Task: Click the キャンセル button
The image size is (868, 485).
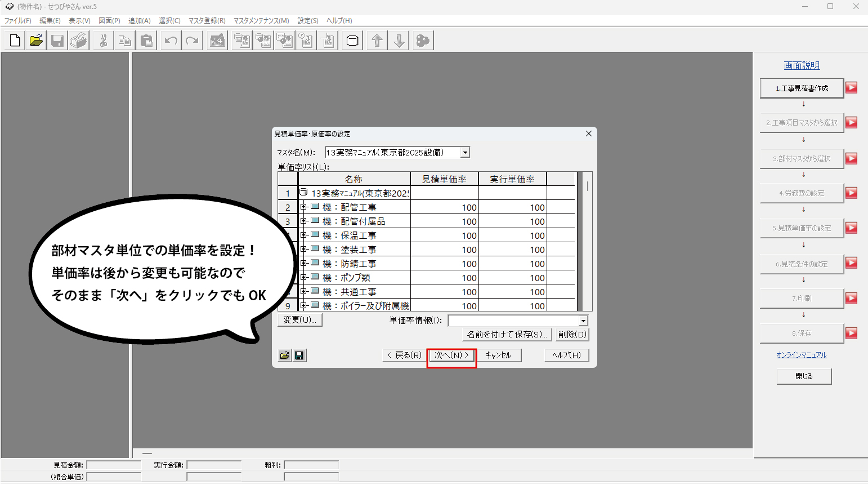Action: (498, 355)
